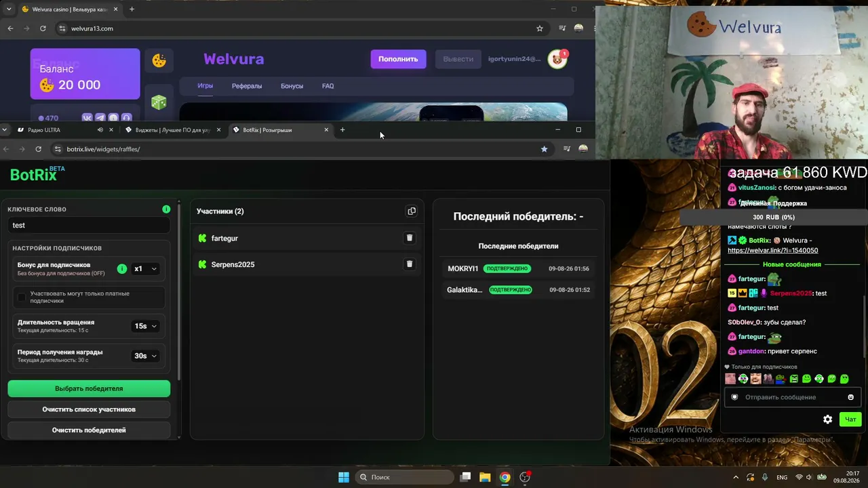Open chat settings gear icon

[827, 420]
